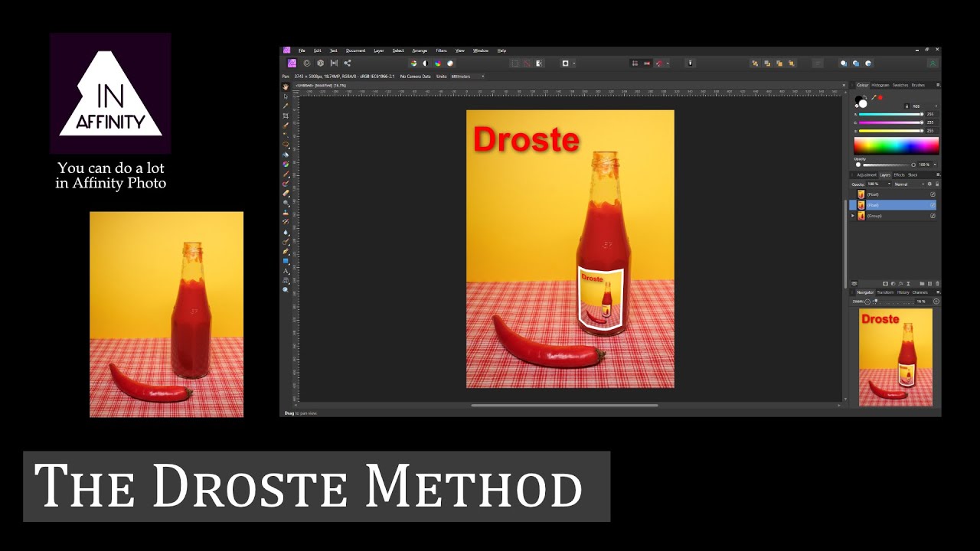
Task: Toggle the layer lock icon in Layers panel
Action: tap(937, 184)
